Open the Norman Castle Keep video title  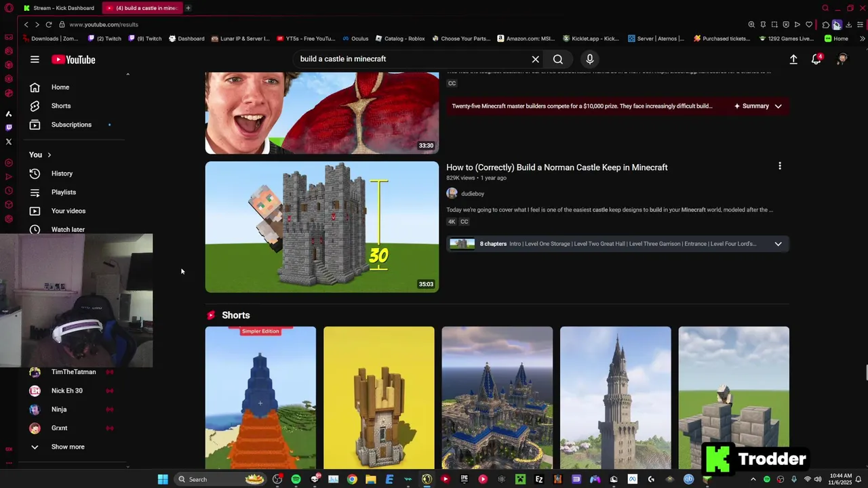[x=557, y=167]
